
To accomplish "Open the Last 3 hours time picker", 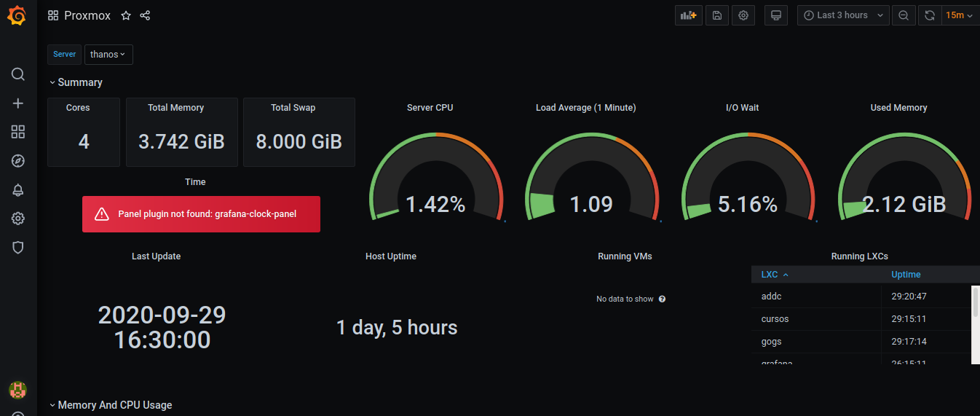I will [843, 15].
